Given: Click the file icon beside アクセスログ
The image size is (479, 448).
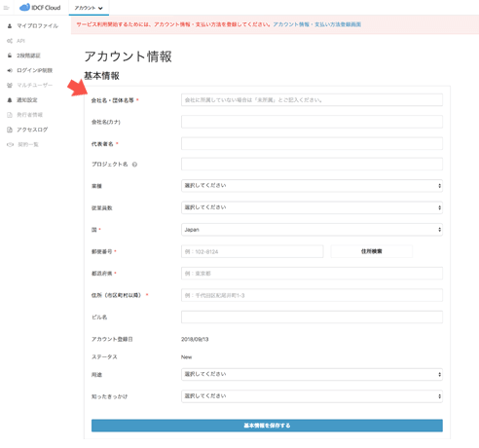Looking at the screenshot, I should pyautogui.click(x=10, y=130).
